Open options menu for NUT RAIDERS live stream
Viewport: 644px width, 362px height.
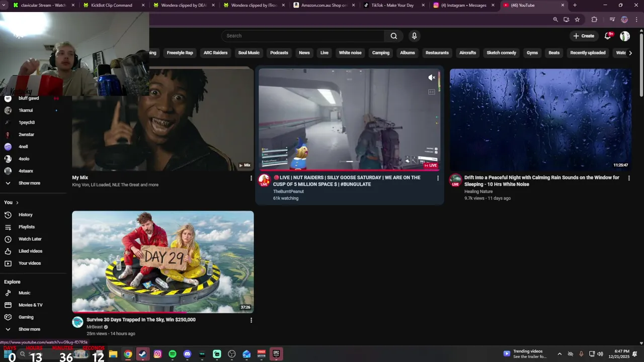pos(438,178)
